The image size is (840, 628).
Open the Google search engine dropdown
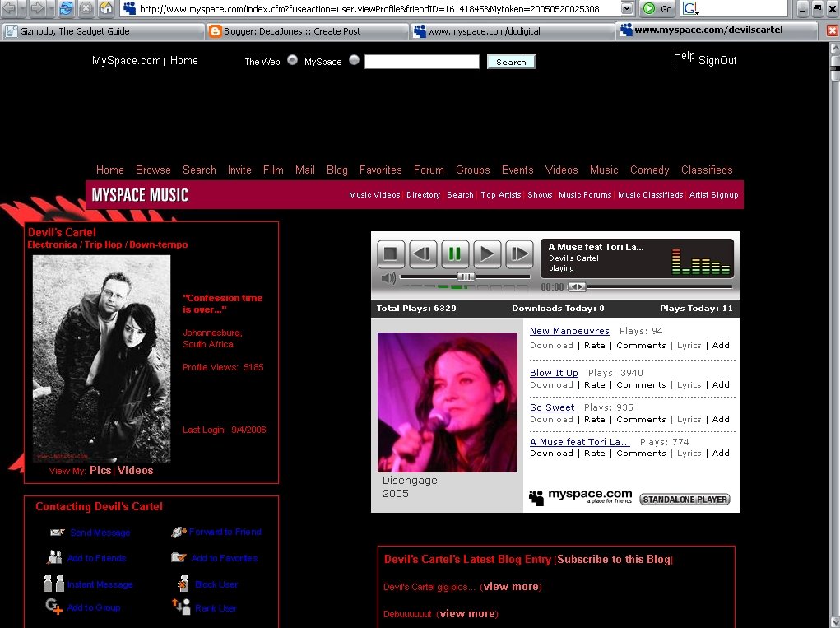(x=692, y=8)
